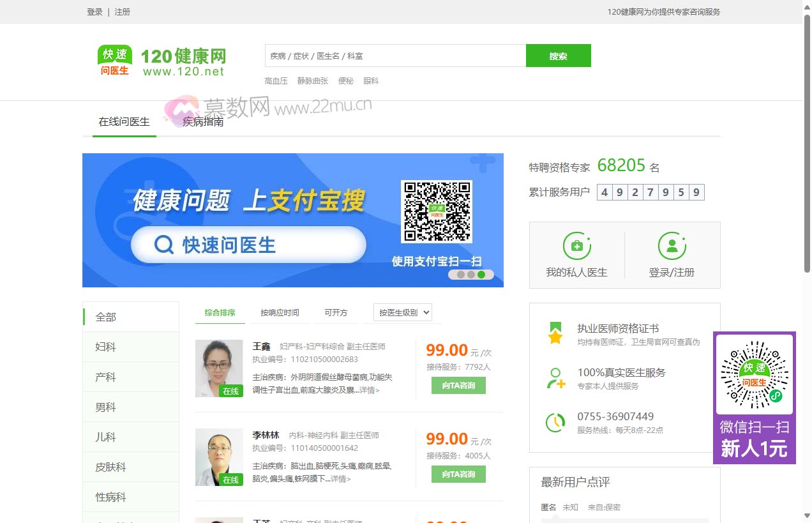Click the 注册 link at top left
This screenshot has width=812, height=523.
(x=122, y=11)
